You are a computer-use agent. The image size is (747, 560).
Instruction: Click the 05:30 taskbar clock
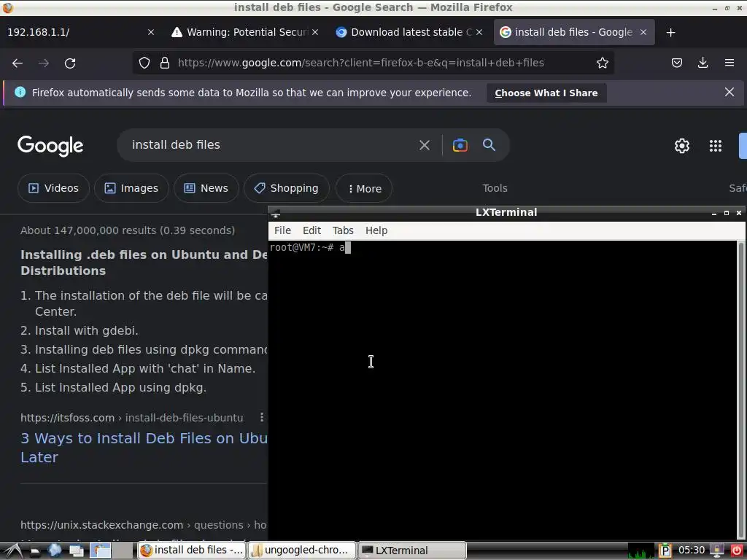(692, 551)
